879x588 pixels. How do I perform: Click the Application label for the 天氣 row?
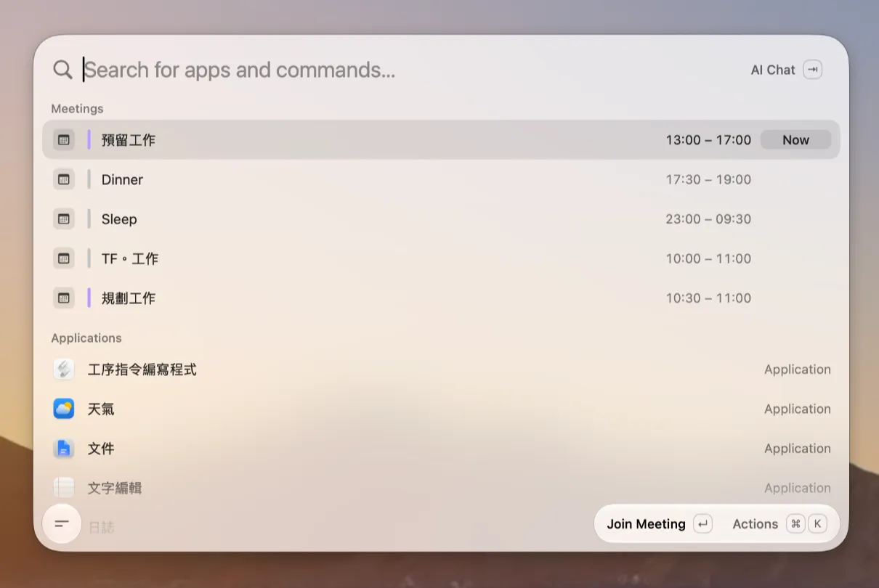tap(797, 409)
